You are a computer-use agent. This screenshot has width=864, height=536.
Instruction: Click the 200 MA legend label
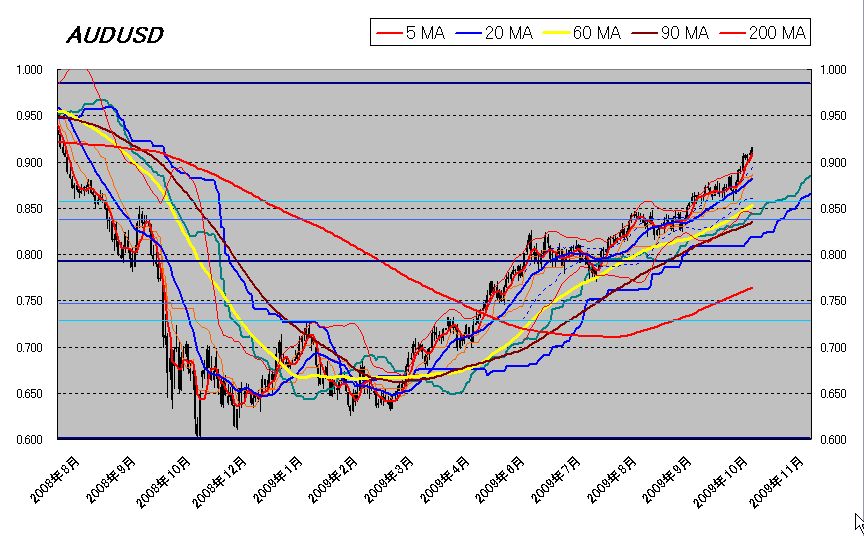tap(777, 33)
